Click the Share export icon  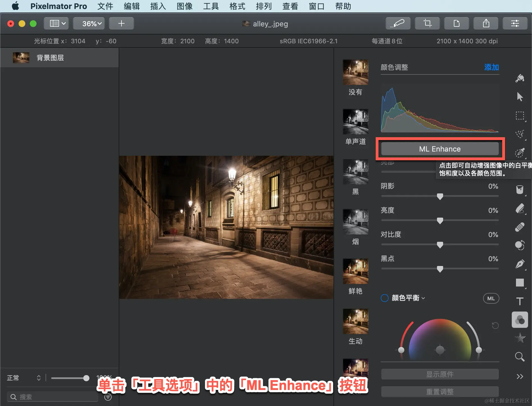[x=486, y=23]
